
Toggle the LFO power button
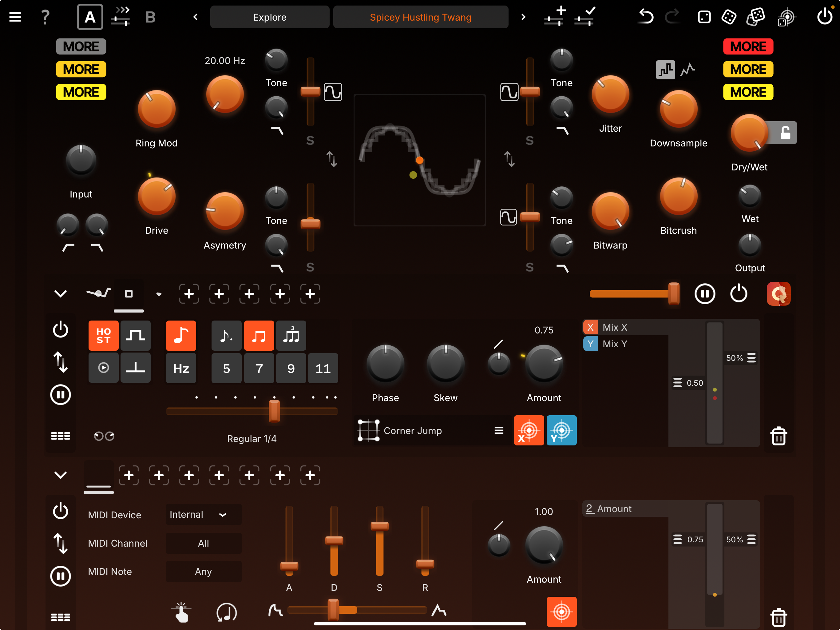[x=60, y=329]
